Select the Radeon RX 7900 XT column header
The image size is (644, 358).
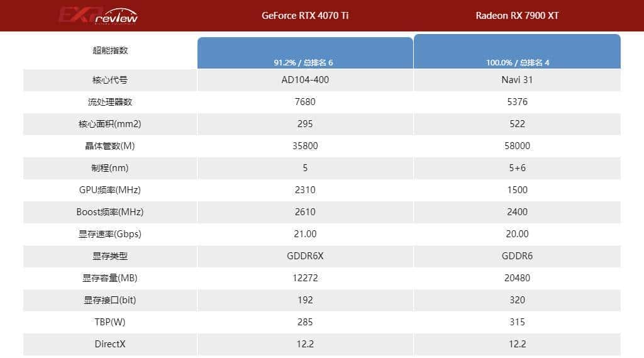517,16
